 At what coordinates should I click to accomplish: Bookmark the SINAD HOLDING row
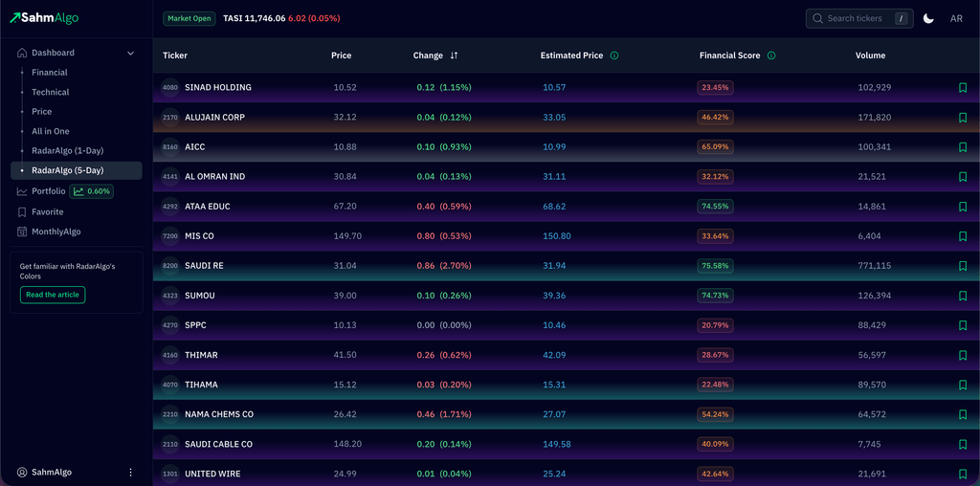(x=962, y=88)
